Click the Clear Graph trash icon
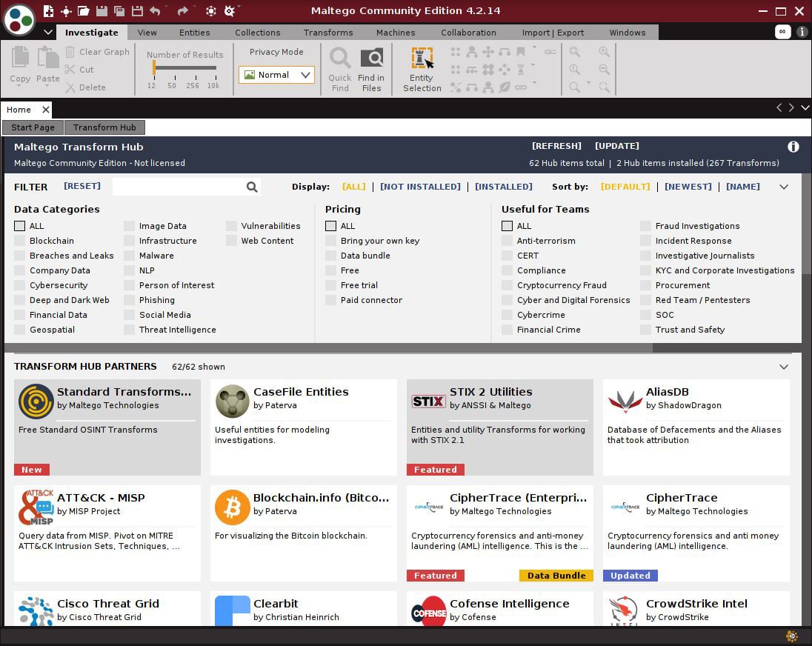Viewport: 812px width, 646px height. 70,52
